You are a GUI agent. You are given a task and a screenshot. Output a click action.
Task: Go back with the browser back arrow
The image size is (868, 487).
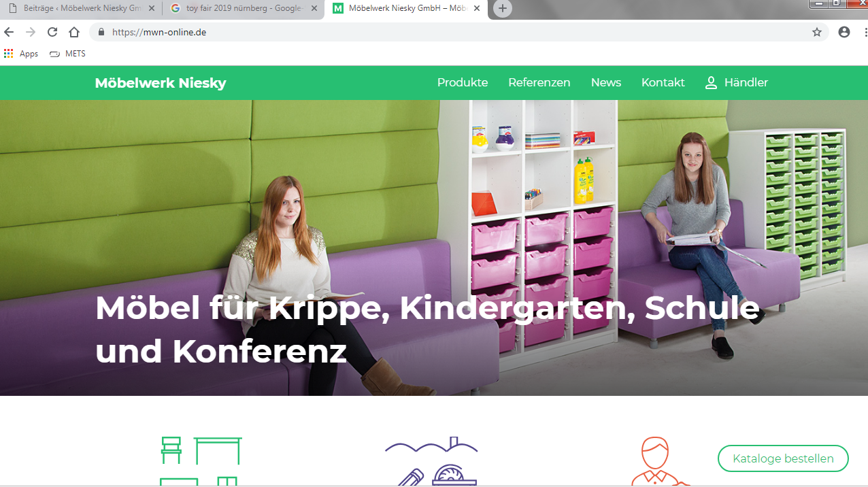coord(9,32)
